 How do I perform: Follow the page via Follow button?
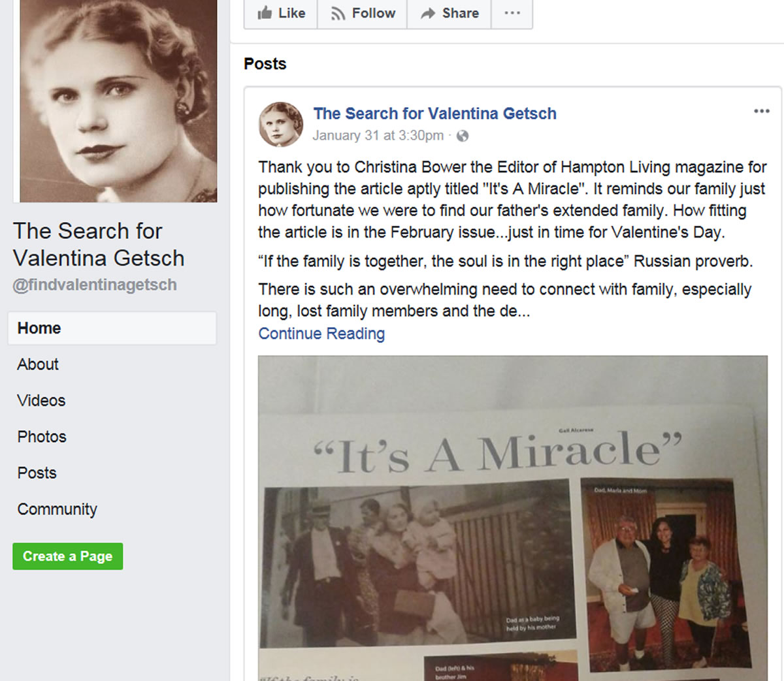[x=363, y=13]
